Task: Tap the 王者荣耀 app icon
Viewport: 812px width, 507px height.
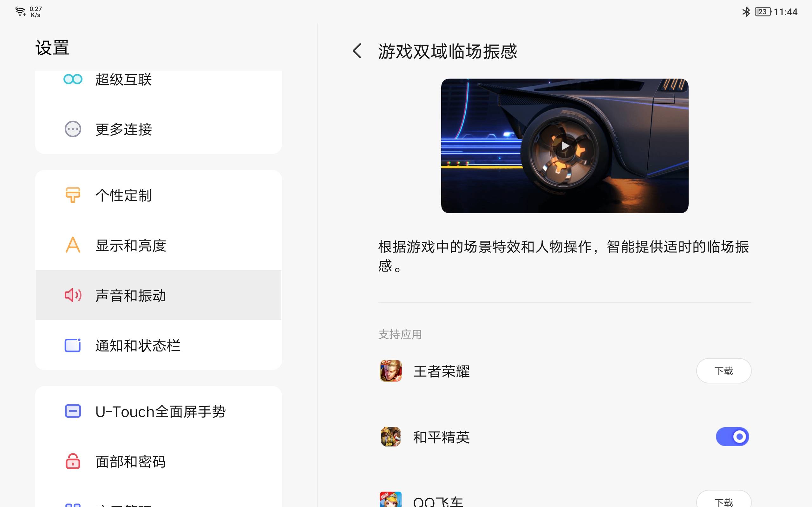Action: [390, 371]
